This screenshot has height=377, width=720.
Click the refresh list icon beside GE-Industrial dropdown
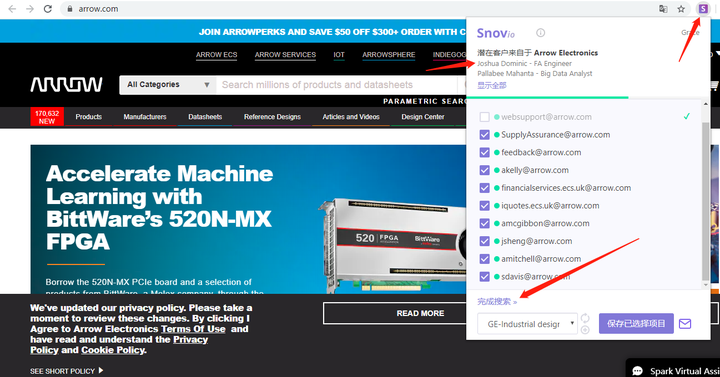(585, 318)
